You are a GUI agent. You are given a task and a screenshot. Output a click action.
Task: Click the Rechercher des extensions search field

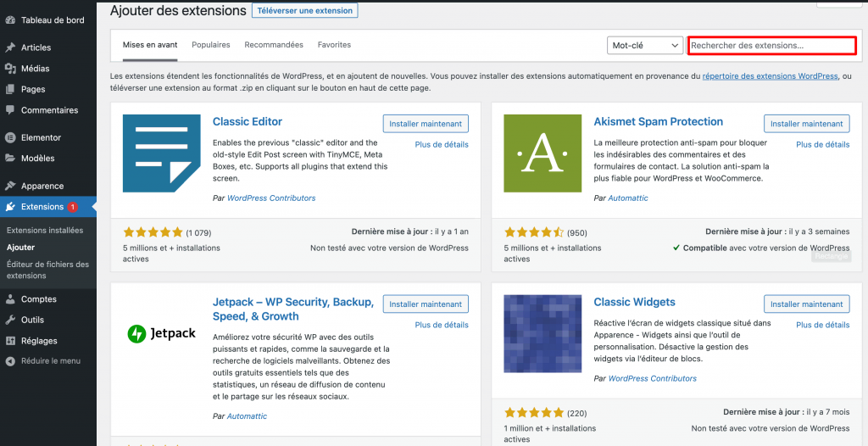771,45
